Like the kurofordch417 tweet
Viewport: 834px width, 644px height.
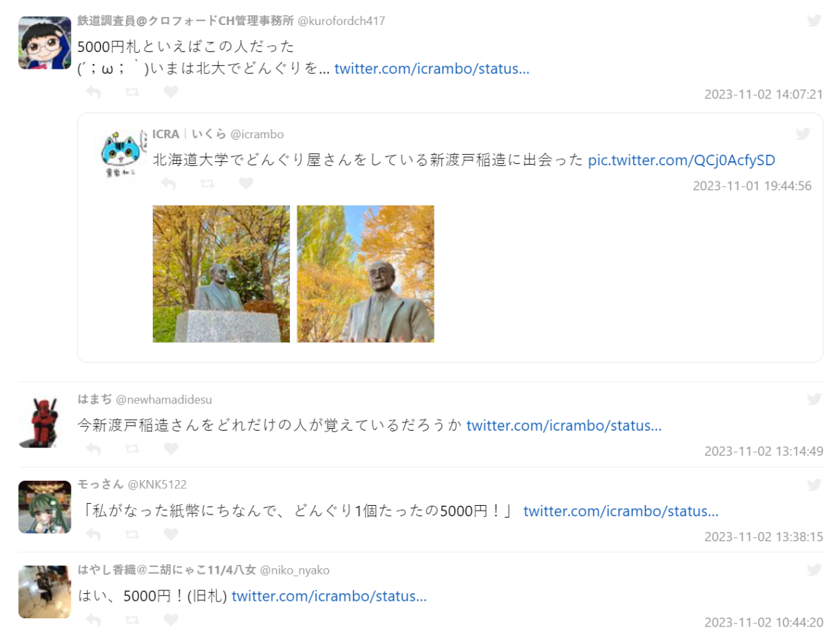click(171, 92)
